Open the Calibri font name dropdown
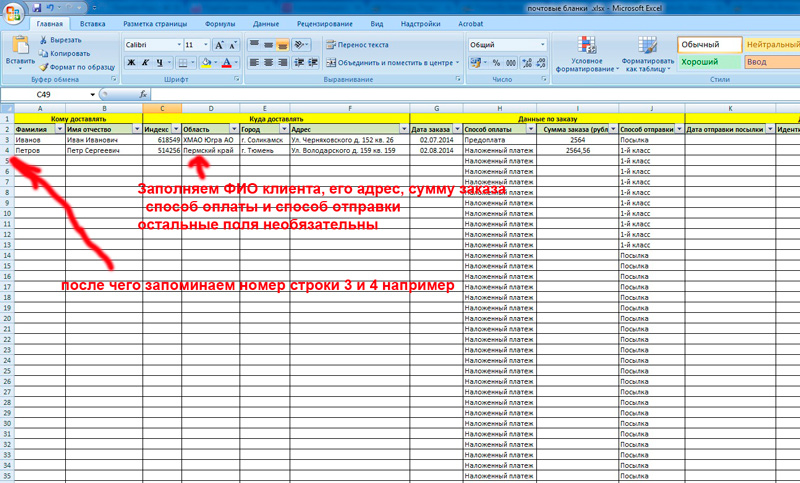The image size is (800, 483). 176,45
